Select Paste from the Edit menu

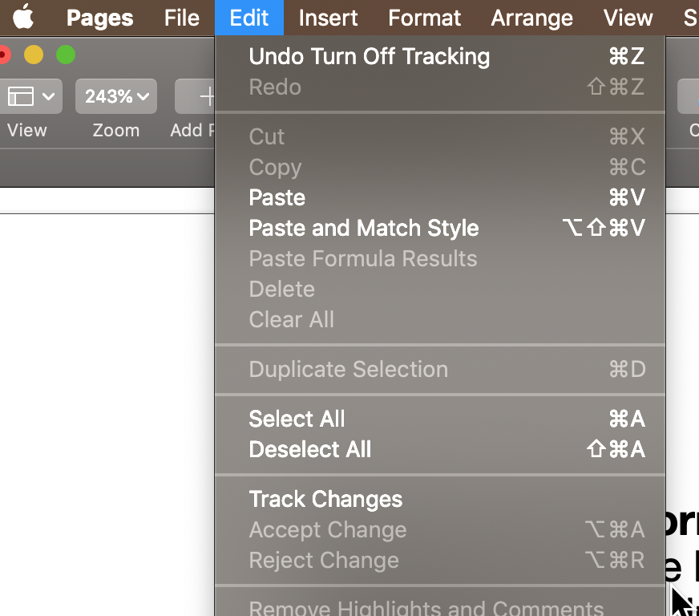(277, 197)
